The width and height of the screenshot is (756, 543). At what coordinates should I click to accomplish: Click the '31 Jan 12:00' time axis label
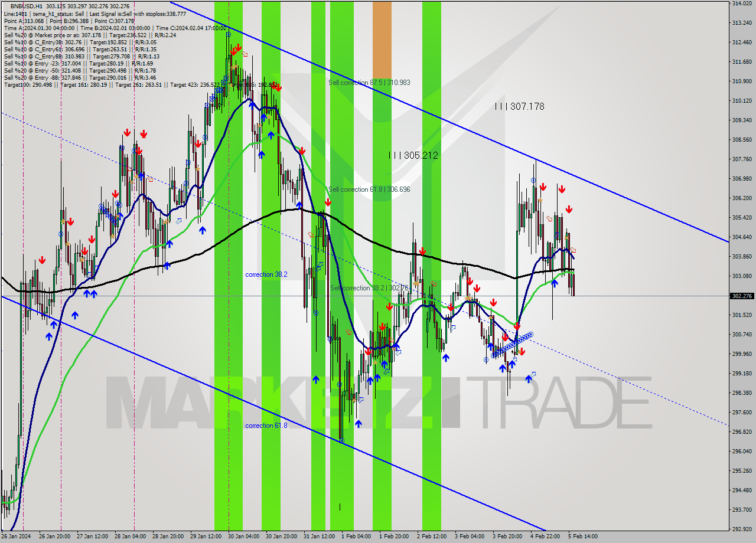319,537
